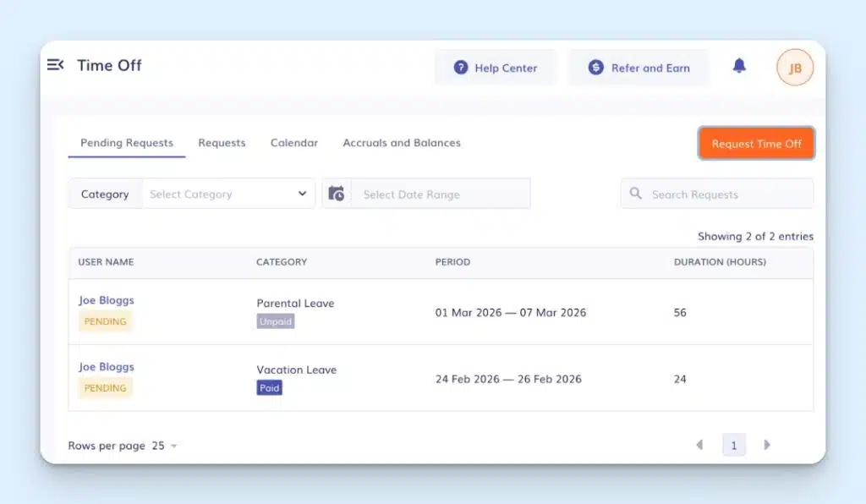
Task: Change the Rows per page dropdown
Action: tap(165, 446)
